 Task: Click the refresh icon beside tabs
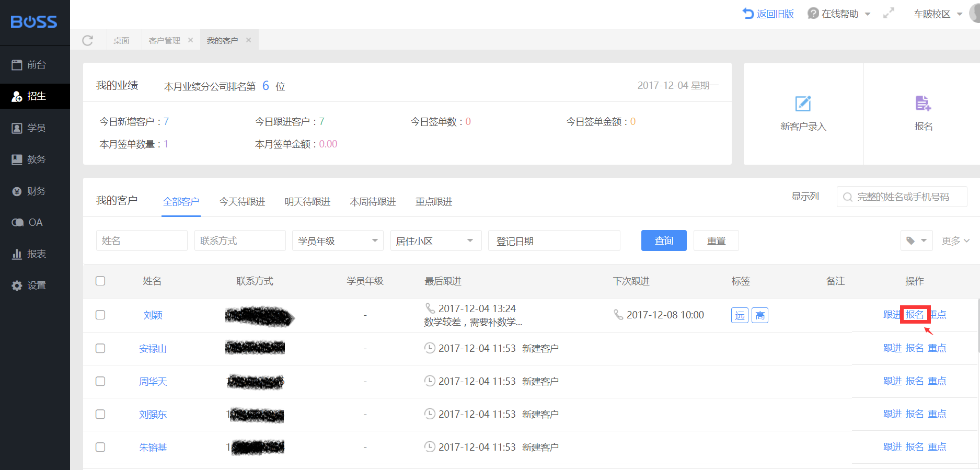[x=88, y=40]
